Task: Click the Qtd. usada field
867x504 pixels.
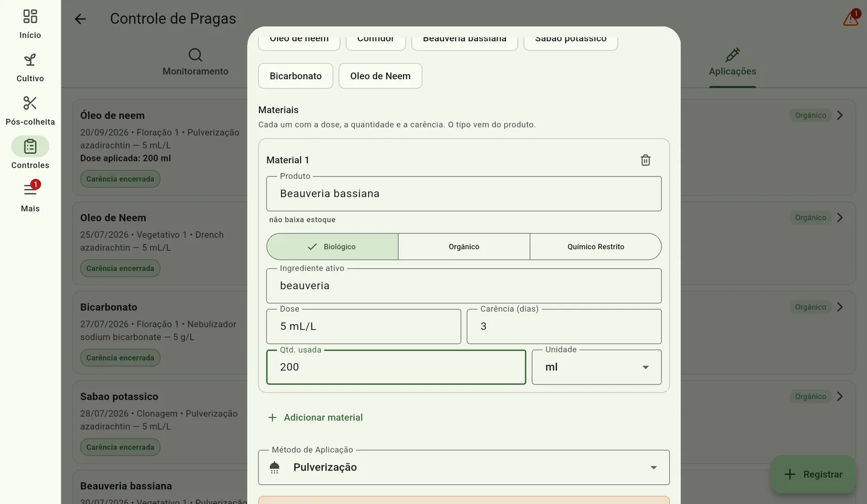Action: (396, 367)
